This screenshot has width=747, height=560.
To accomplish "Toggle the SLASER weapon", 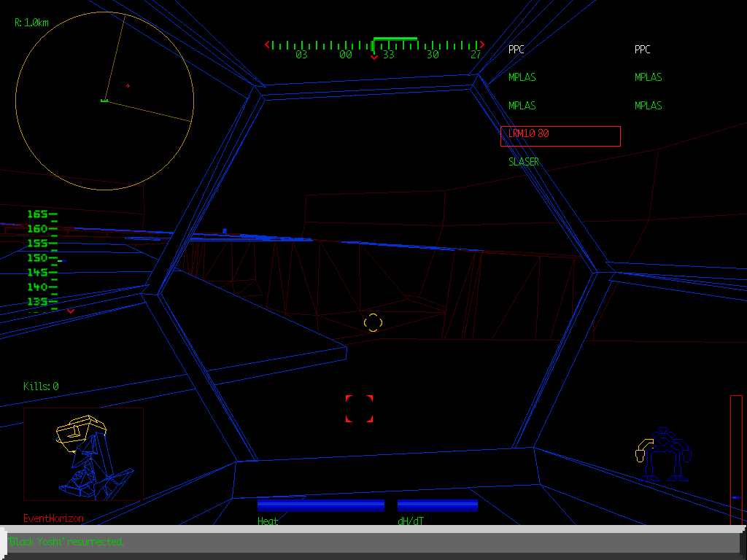I will (524, 162).
